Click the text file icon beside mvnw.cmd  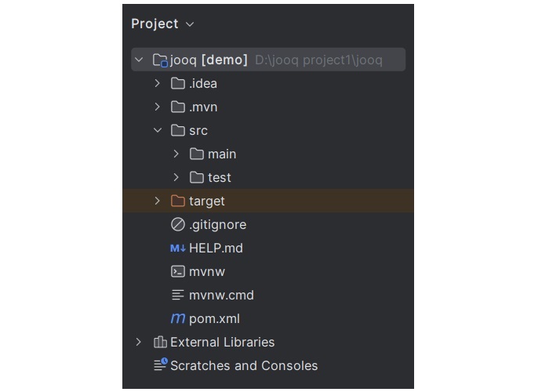[178, 295]
